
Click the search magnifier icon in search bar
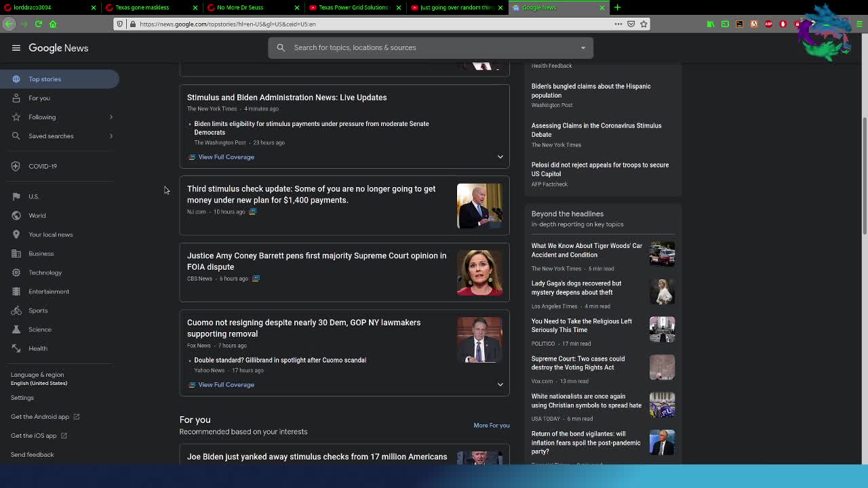pos(281,47)
